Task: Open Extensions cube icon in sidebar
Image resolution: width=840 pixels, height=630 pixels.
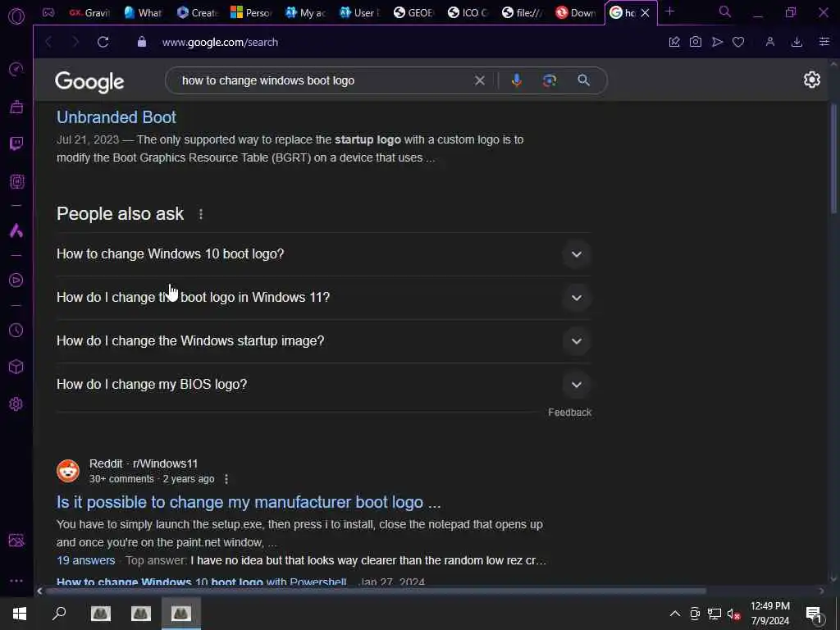Action: 16,367
